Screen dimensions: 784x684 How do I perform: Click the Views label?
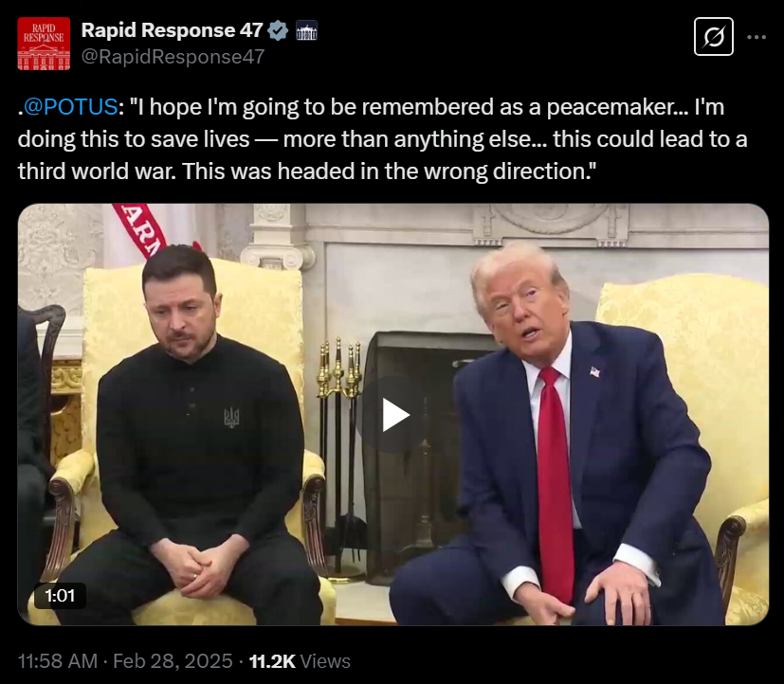pos(325,661)
